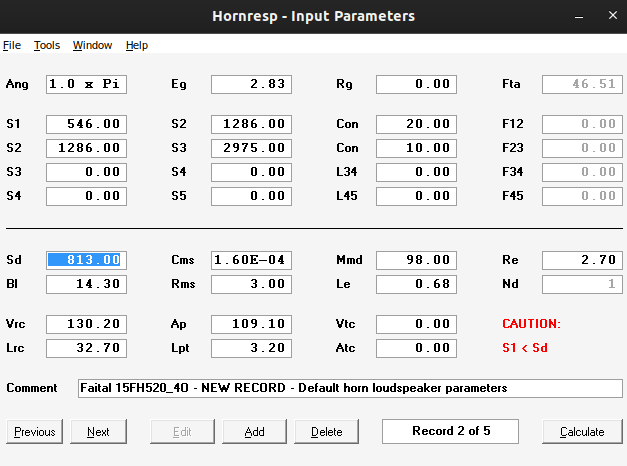Viewport: 627px width, 466px height.
Task: Go to the Previous record
Action: coord(34,432)
